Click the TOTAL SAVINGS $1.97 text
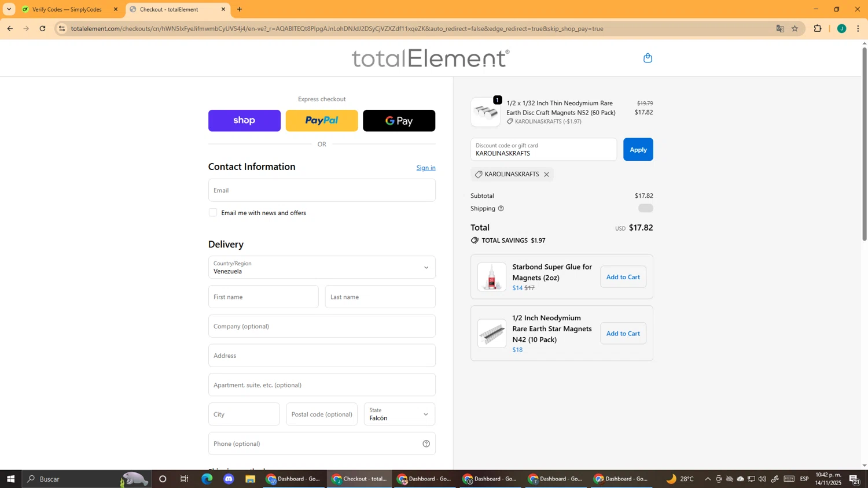Screen dimensions: 868x488 [x=513, y=241]
